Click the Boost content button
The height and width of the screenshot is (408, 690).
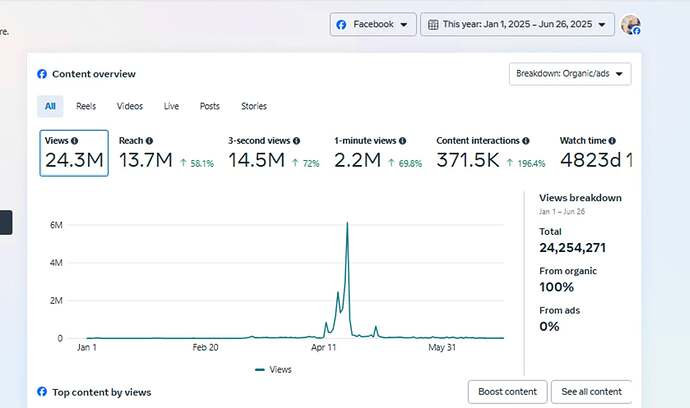(507, 391)
